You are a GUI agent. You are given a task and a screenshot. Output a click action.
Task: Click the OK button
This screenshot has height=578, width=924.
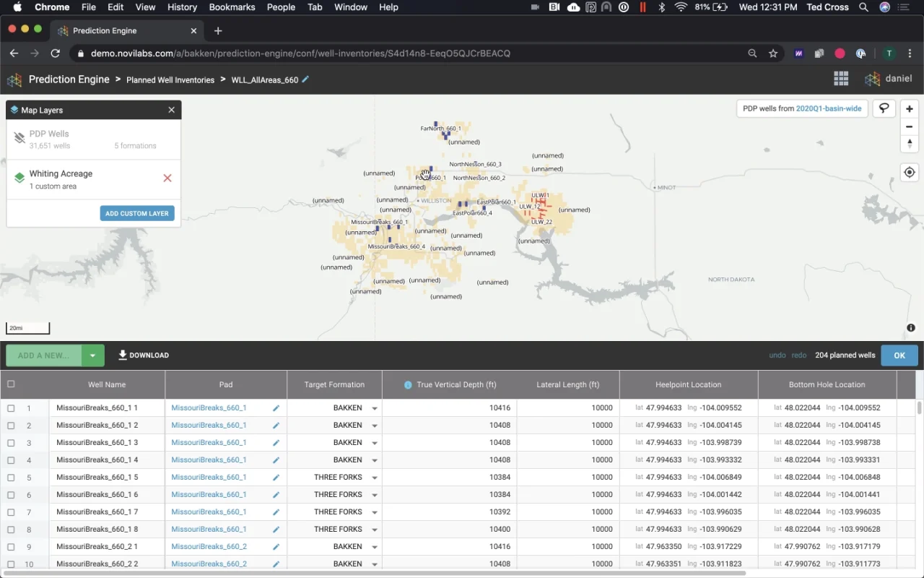click(x=899, y=355)
